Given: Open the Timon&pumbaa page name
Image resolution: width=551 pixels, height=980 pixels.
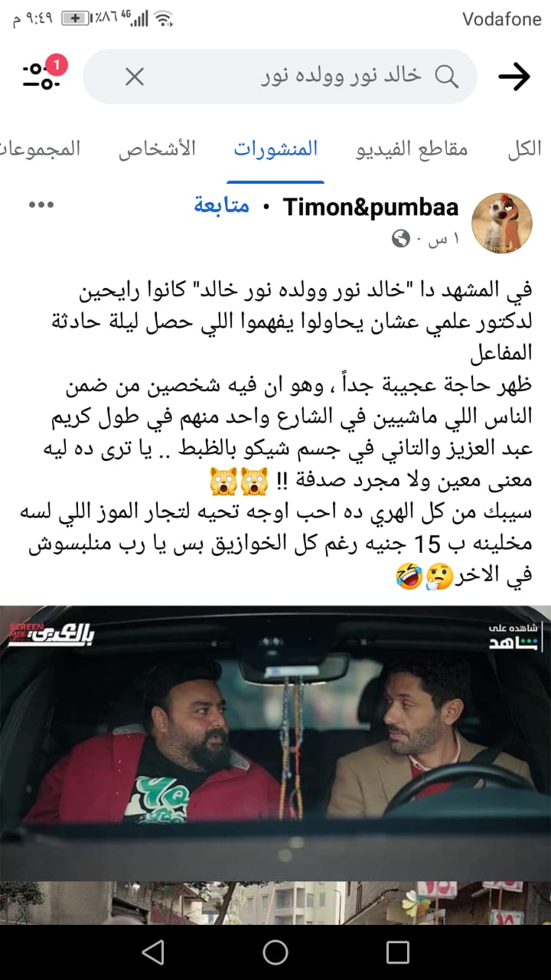Looking at the screenshot, I should [371, 207].
